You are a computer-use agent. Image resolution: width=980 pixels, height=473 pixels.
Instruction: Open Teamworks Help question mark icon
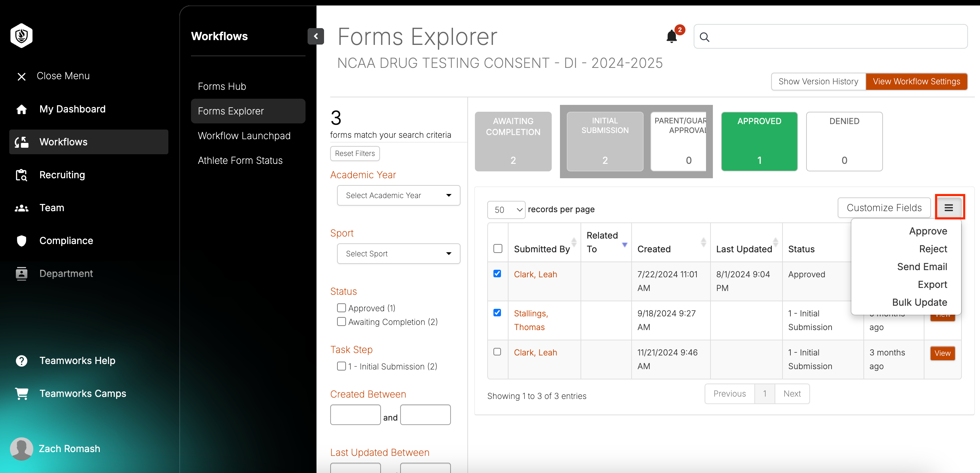coord(22,361)
